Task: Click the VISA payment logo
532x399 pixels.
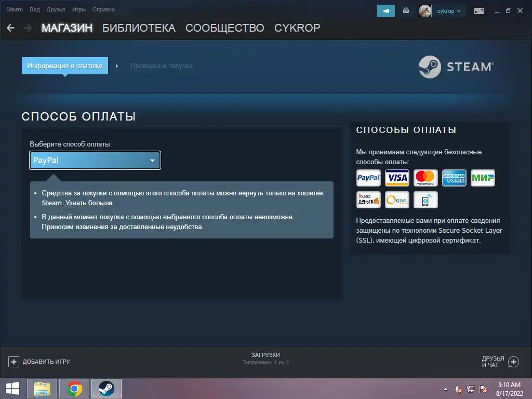Action: point(397,178)
